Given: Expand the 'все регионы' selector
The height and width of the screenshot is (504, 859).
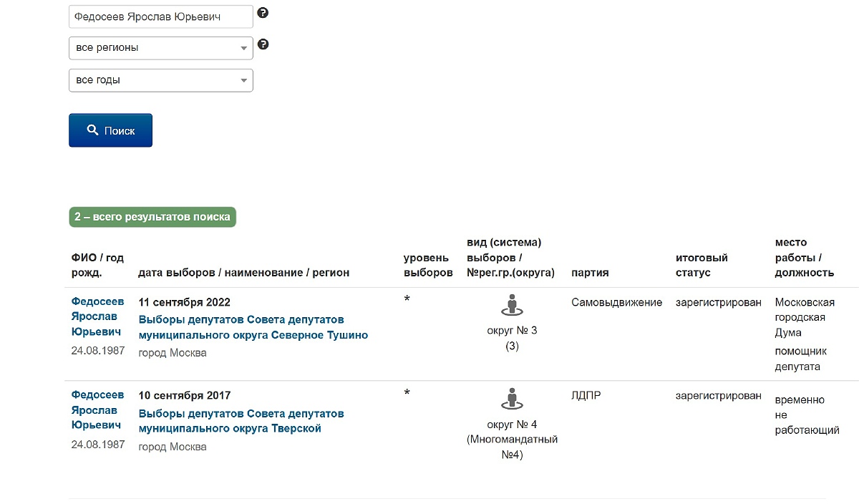Looking at the screenshot, I should tap(160, 47).
